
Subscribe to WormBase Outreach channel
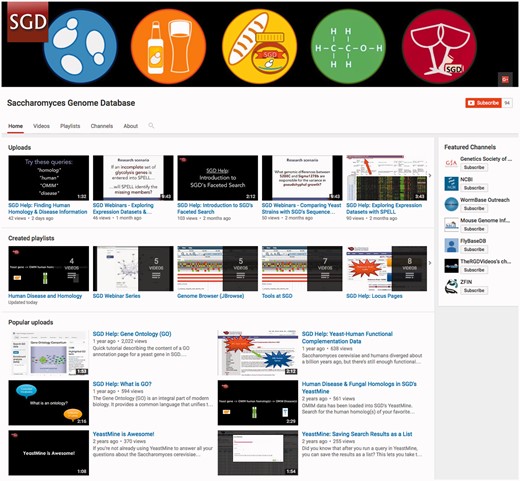pyautogui.click(x=474, y=208)
